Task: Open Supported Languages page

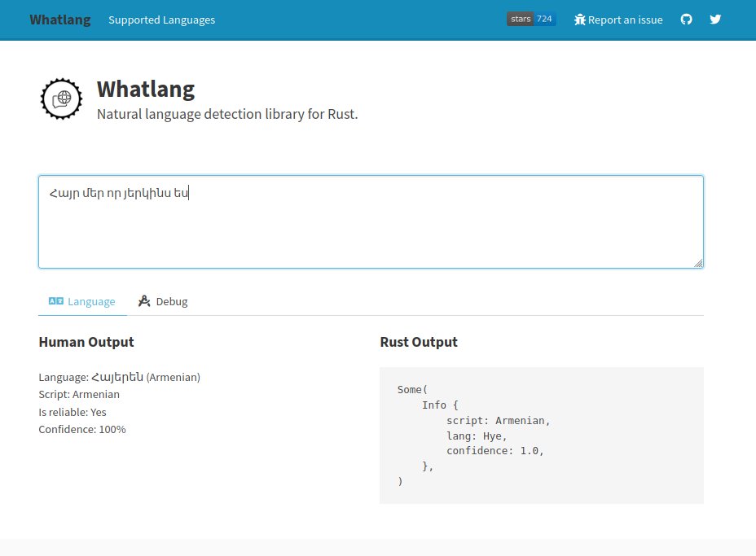Action: tap(161, 20)
